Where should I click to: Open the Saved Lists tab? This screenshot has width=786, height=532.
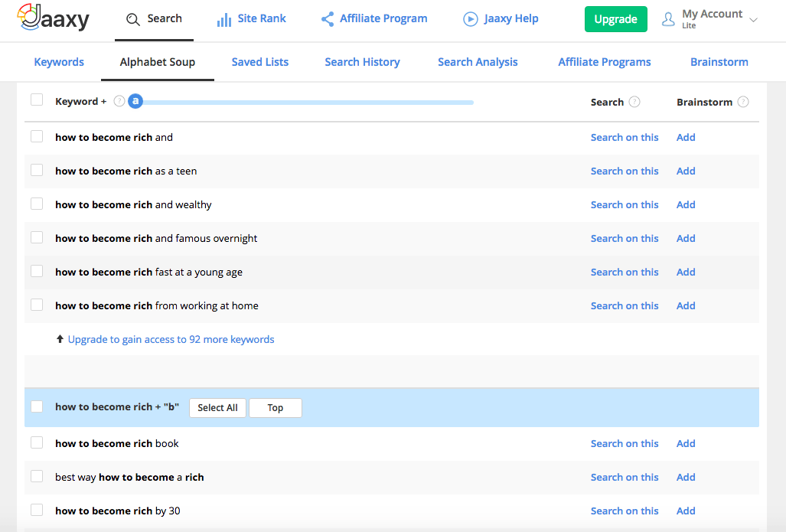[259, 62]
